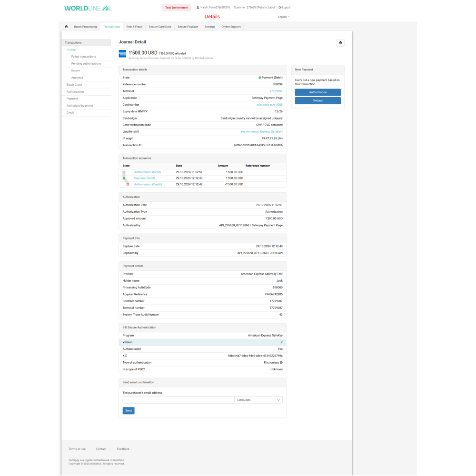Click the Acquirer Reference 79456742205
This screenshot has height=476, width=476.
(x=274, y=294)
